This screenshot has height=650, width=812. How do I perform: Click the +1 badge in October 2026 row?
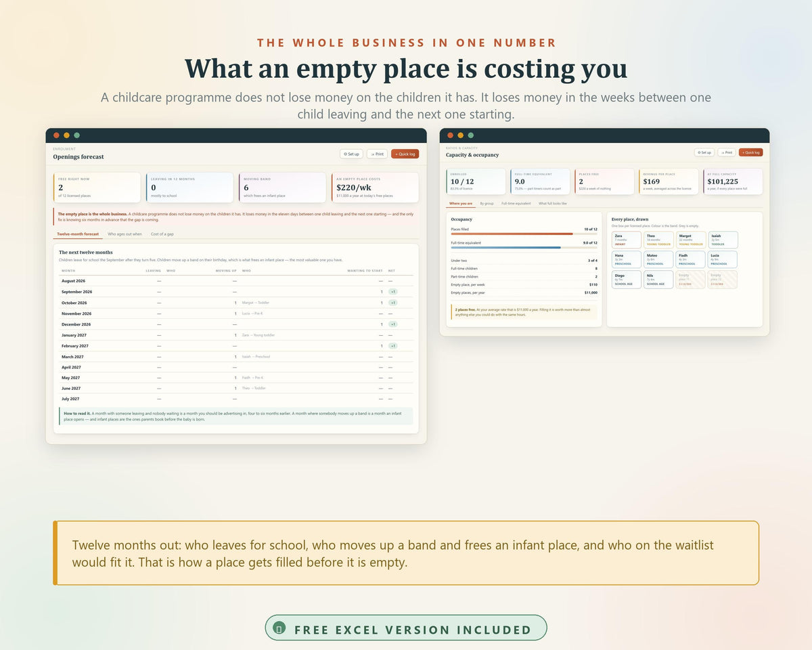pos(392,303)
